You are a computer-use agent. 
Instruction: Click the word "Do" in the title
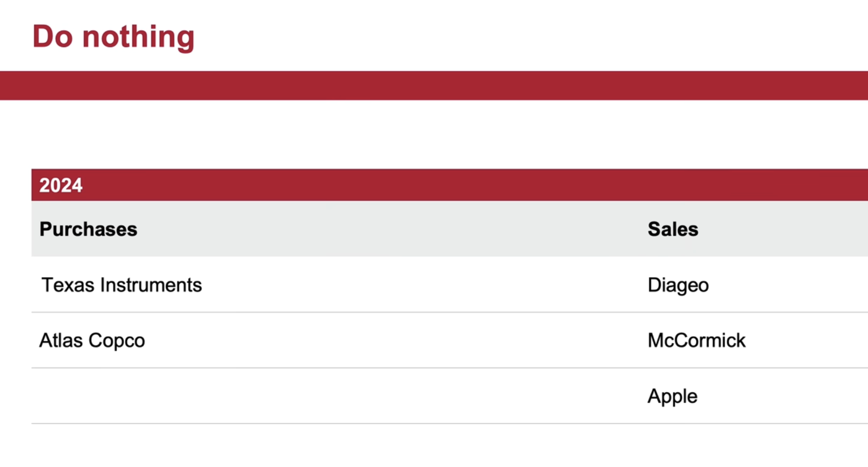(52, 37)
